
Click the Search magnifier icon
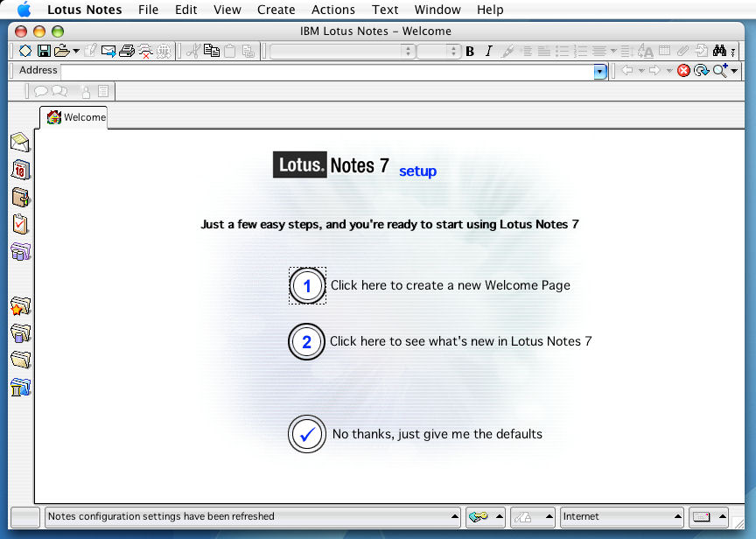pos(720,70)
